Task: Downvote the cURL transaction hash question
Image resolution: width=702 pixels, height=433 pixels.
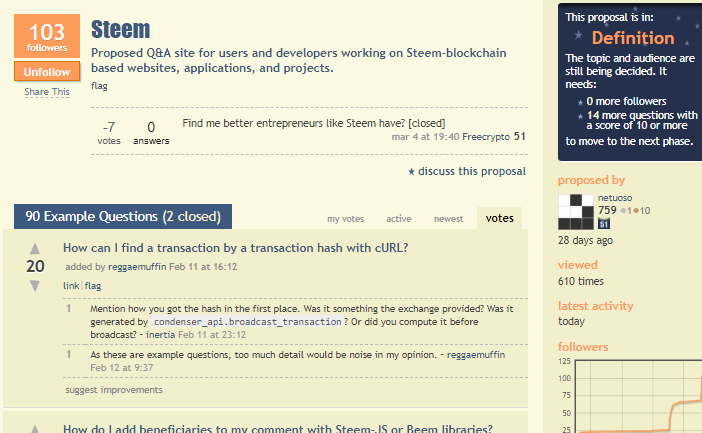Action: [34, 286]
